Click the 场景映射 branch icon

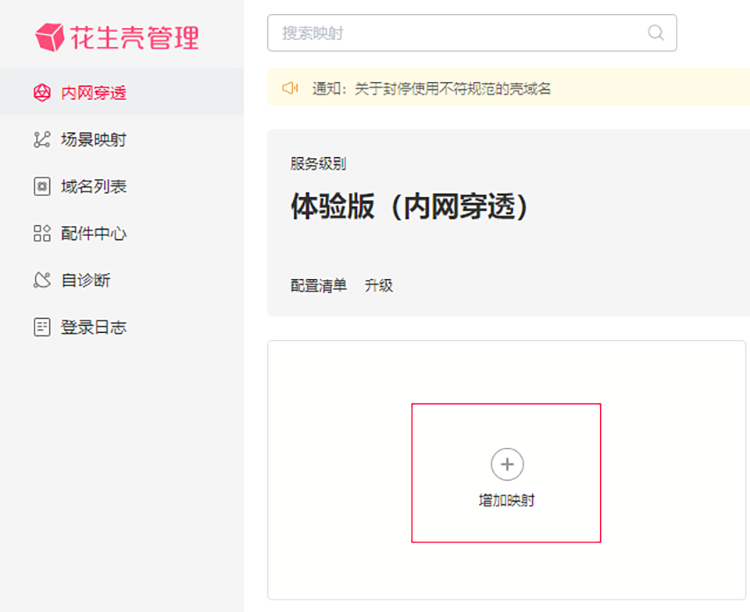tap(42, 140)
